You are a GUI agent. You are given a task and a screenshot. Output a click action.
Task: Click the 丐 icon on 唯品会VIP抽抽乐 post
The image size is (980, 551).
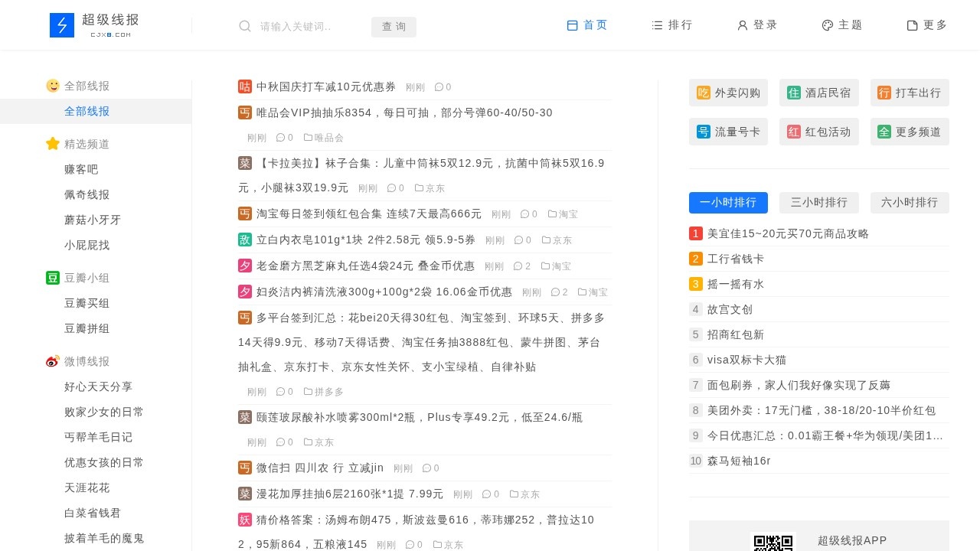245,112
